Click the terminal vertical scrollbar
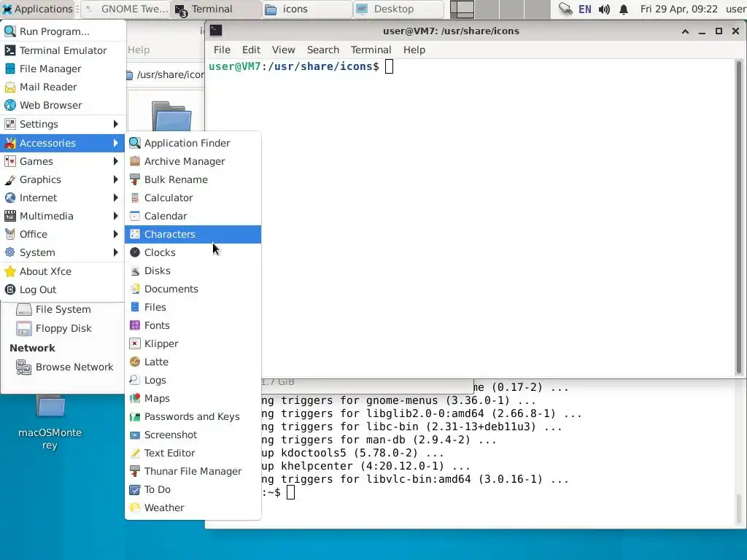 [x=739, y=217]
